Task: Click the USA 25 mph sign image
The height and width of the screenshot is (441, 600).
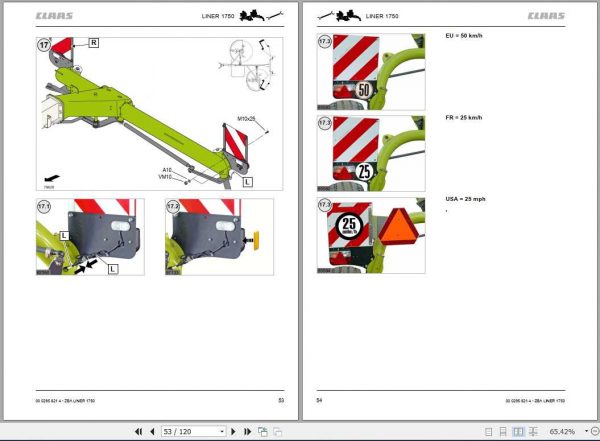Action: point(371,235)
